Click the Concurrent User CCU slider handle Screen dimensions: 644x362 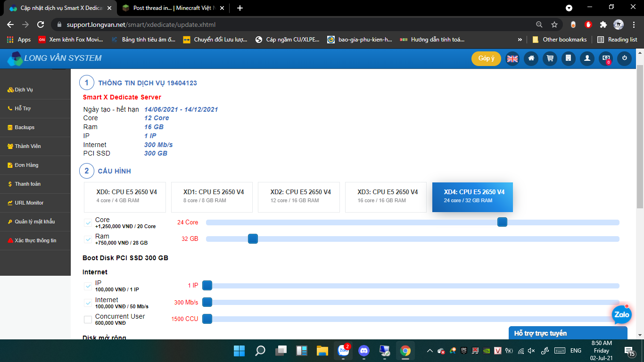(207, 319)
